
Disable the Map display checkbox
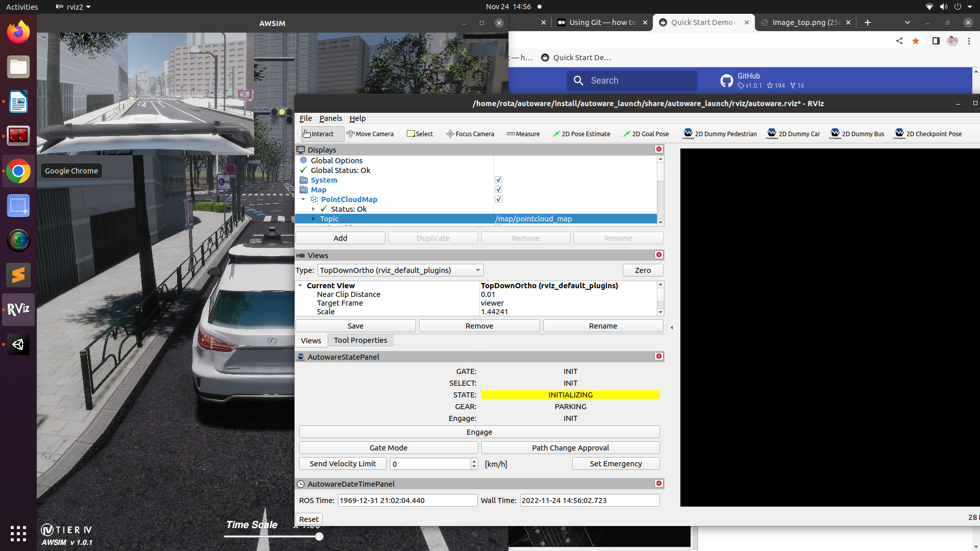click(498, 189)
